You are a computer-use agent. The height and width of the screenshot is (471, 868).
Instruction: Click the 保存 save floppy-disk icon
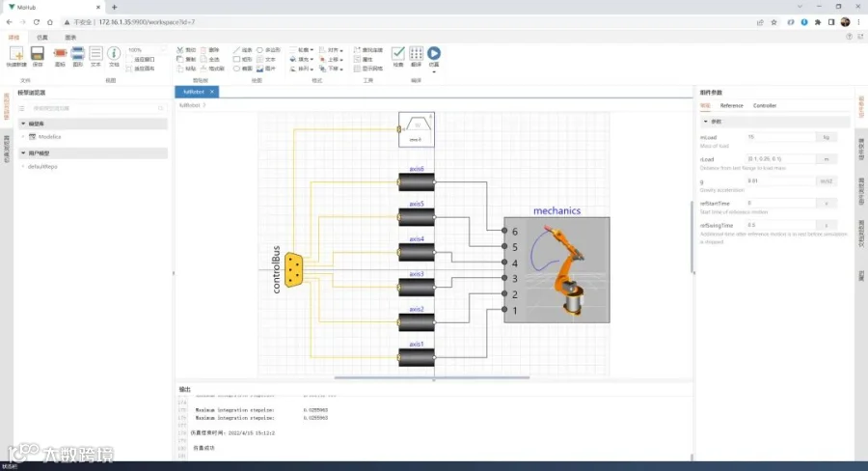[37, 54]
